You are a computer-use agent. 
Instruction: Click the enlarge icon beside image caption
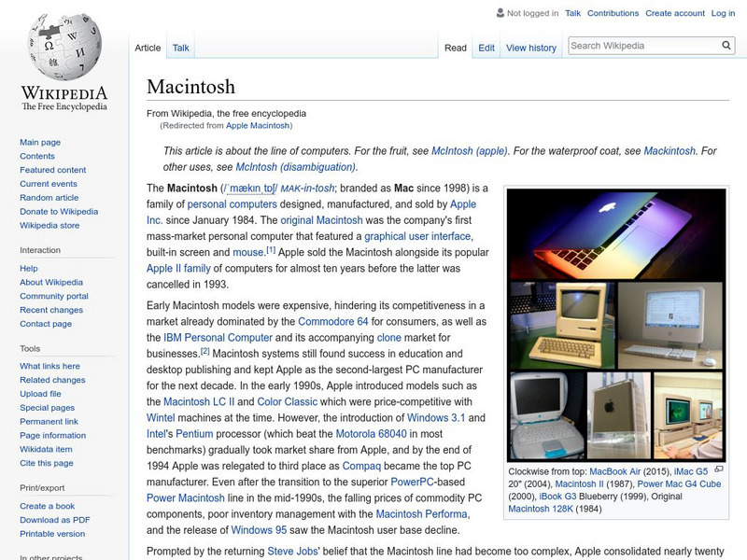(719, 469)
